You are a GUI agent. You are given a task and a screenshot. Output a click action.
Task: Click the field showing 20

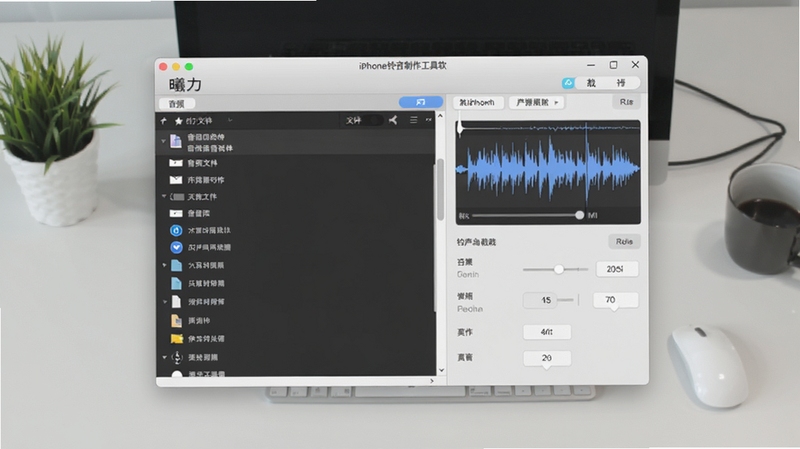(547, 358)
